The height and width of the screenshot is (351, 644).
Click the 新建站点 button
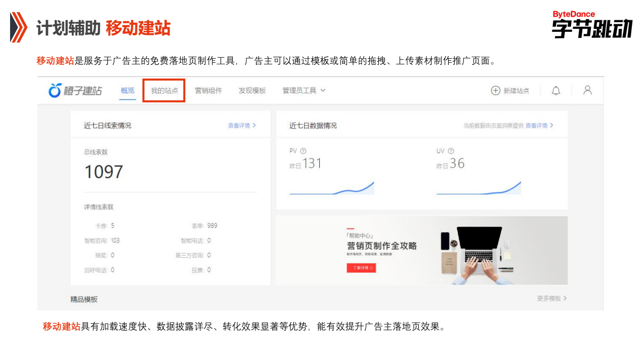(516, 90)
